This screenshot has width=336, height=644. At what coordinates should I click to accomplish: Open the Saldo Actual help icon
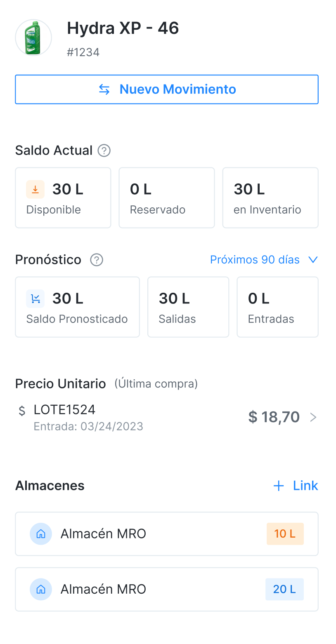point(104,150)
